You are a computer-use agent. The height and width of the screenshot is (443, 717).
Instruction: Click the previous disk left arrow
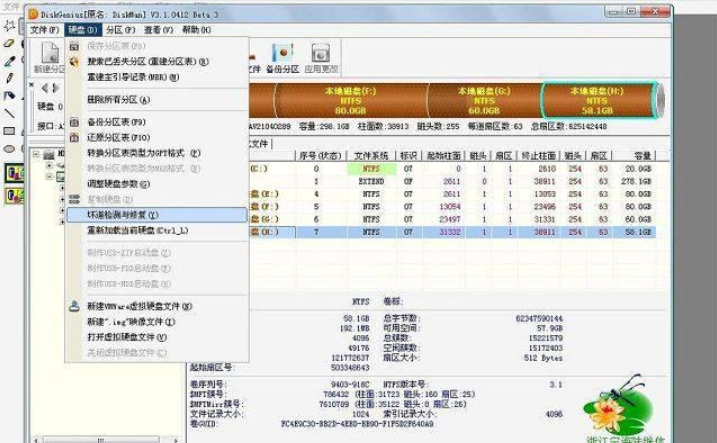(x=44, y=89)
